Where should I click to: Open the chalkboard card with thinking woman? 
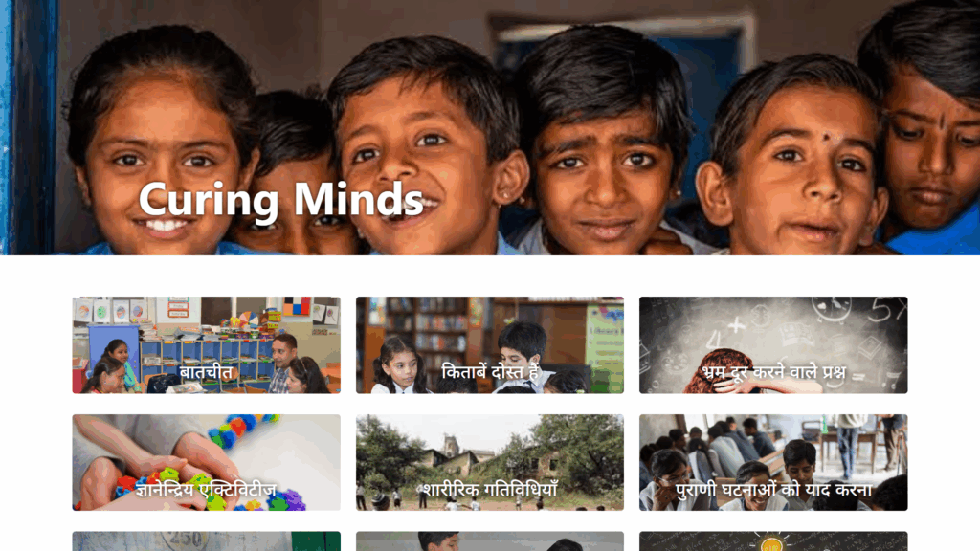(x=773, y=344)
